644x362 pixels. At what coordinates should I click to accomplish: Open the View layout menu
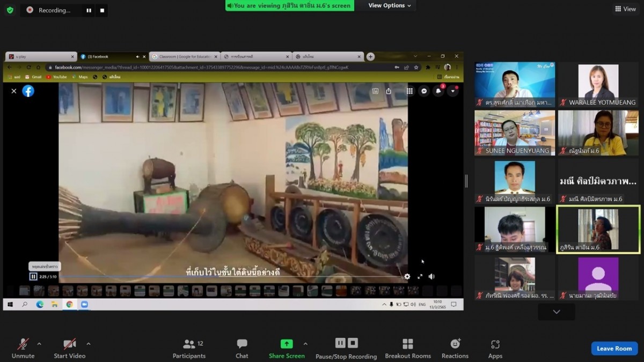pos(626,9)
